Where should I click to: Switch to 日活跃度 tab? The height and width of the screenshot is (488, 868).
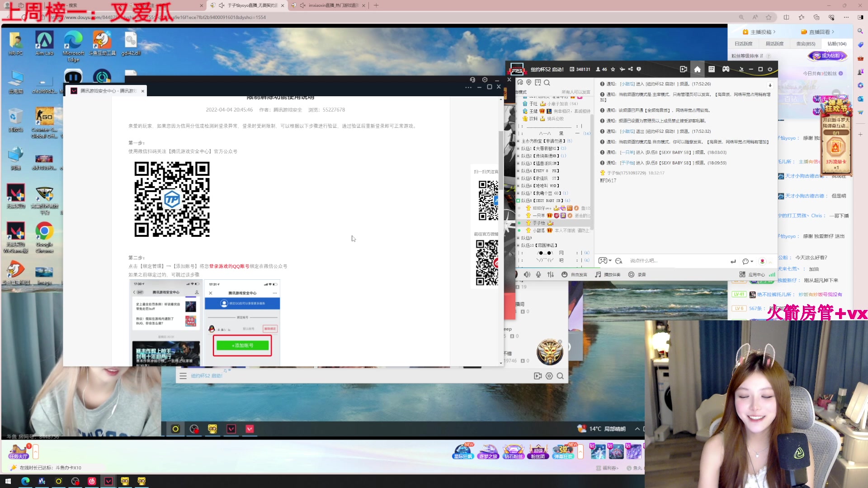pyautogui.click(x=744, y=44)
